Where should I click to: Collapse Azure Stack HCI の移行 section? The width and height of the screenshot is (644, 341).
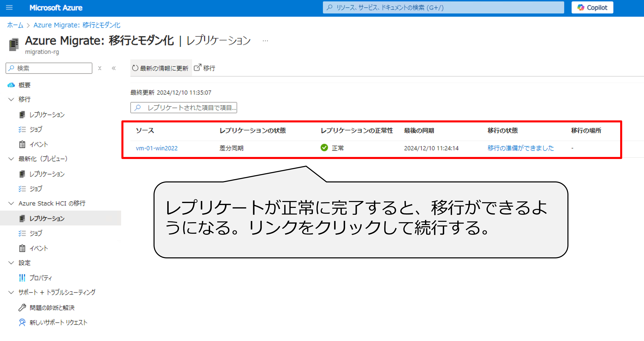11,203
